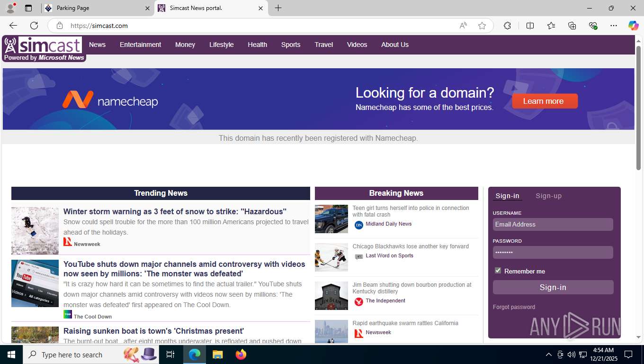Open Microsoft Edge from the taskbar

point(195,355)
